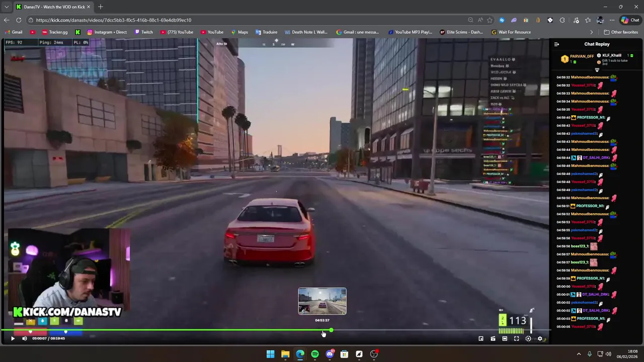Viewport: 644px width, 362px height.
Task: Reload the page with refresh button
Action: 19,20
